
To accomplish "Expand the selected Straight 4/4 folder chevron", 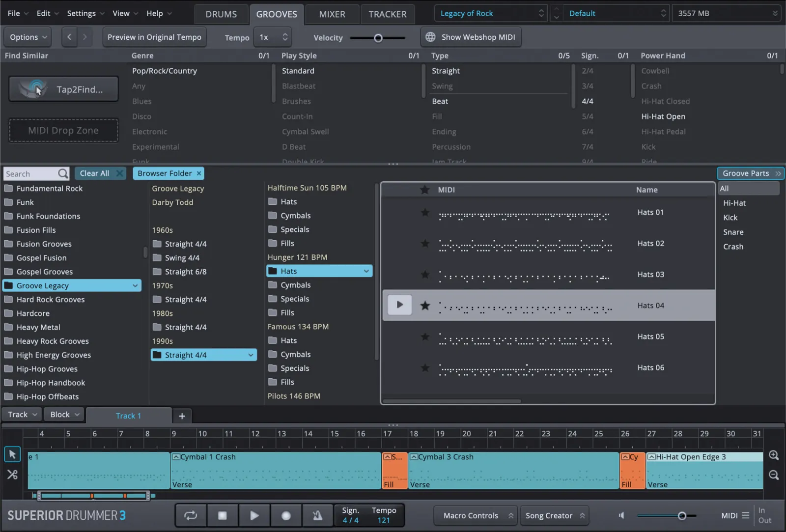I will click(251, 355).
